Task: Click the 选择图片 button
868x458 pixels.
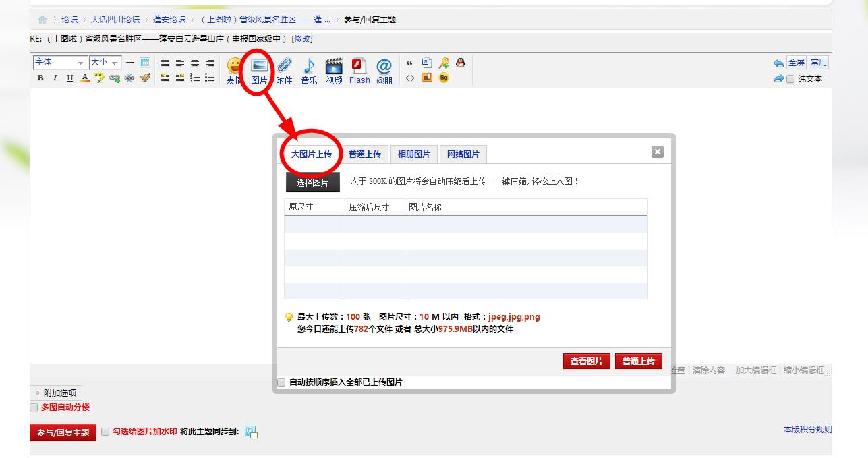Action: point(313,183)
